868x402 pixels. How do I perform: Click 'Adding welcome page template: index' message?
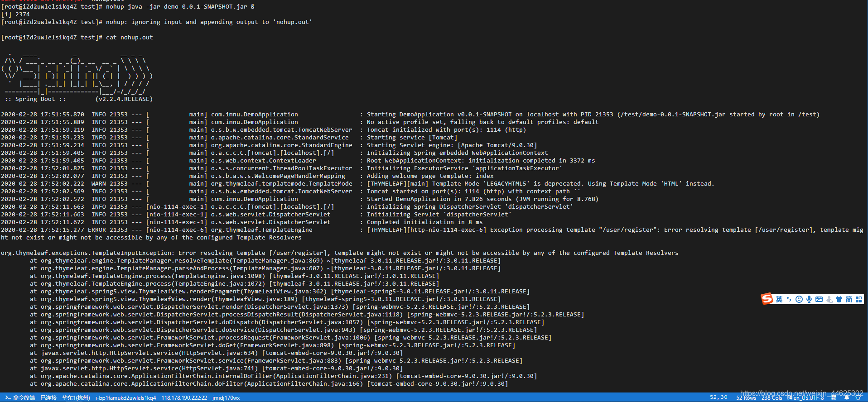tap(430, 176)
